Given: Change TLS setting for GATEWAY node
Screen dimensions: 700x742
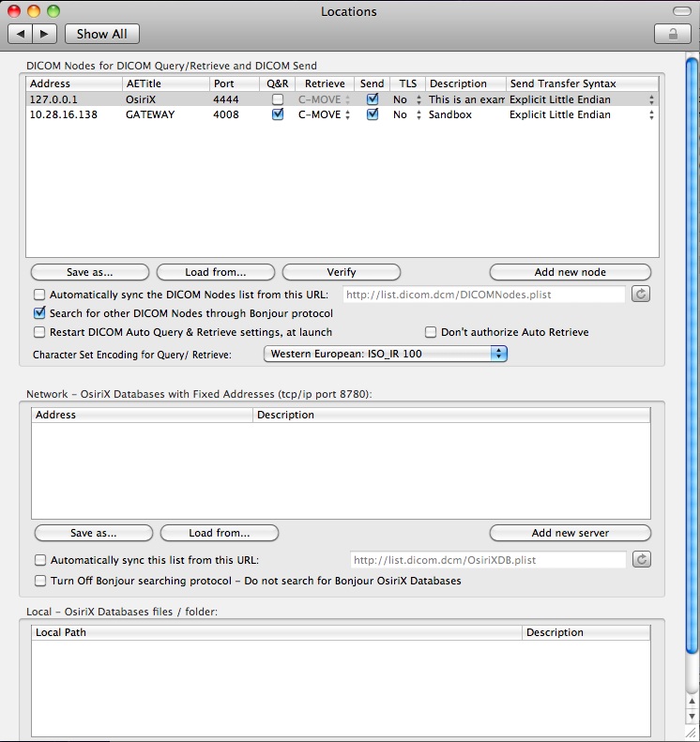Looking at the screenshot, I should point(406,114).
